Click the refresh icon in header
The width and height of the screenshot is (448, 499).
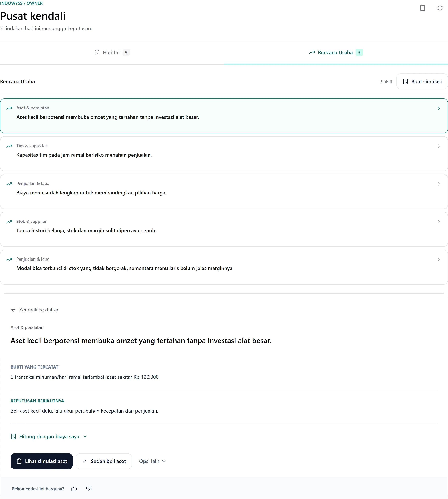440,8
